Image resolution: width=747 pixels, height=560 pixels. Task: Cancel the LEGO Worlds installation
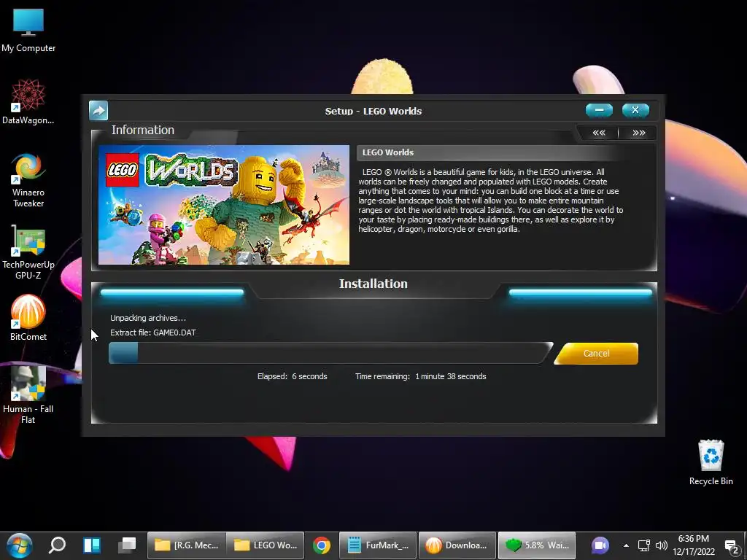596,354
